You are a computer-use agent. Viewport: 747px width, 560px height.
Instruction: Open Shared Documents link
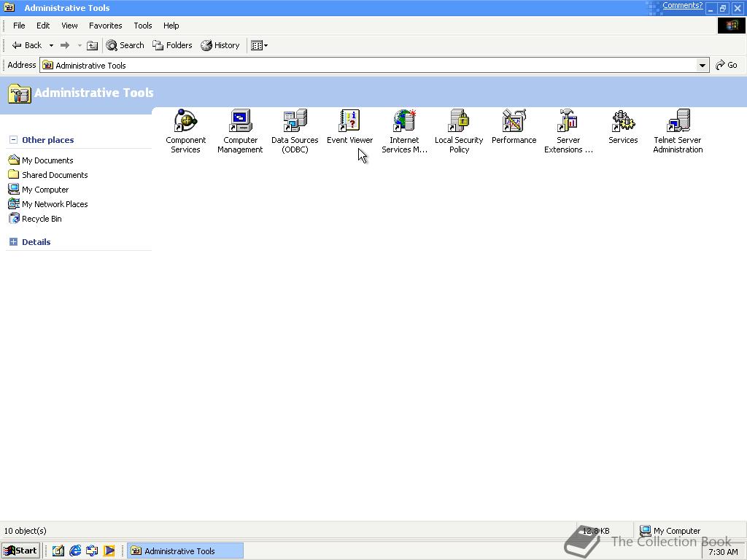pos(48,175)
